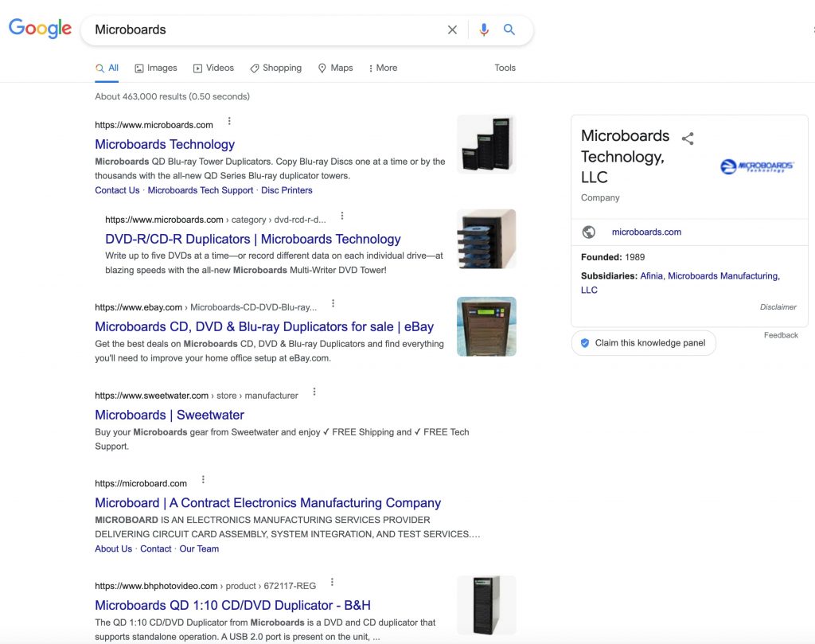Open Microboards | Sweetwater result
815x644 pixels.
coord(170,415)
